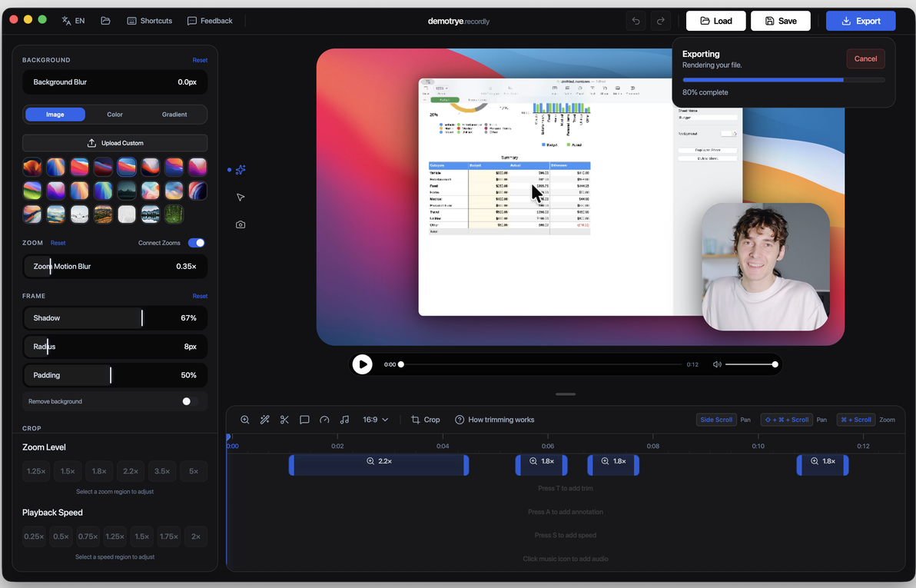Select the cursor settings side icon
Screen dimensions: 916x588
[x=241, y=198]
